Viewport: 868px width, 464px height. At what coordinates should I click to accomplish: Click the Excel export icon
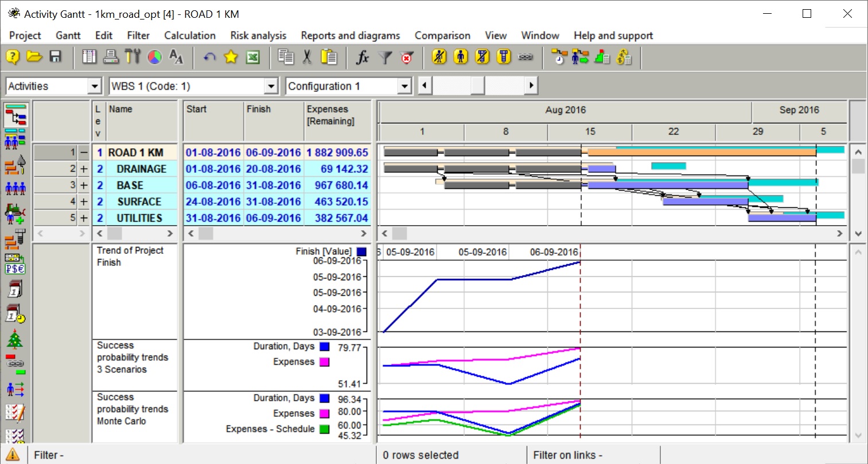coord(253,57)
